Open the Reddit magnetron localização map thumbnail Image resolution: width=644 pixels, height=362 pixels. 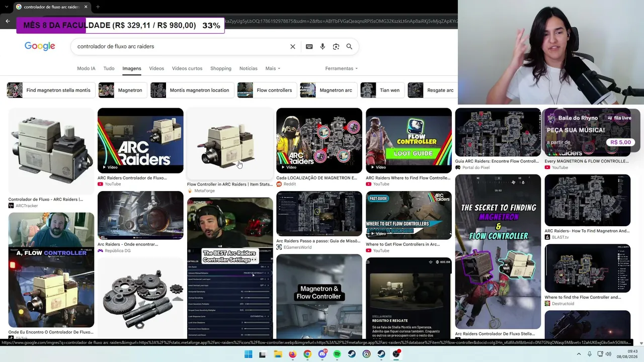click(319, 140)
